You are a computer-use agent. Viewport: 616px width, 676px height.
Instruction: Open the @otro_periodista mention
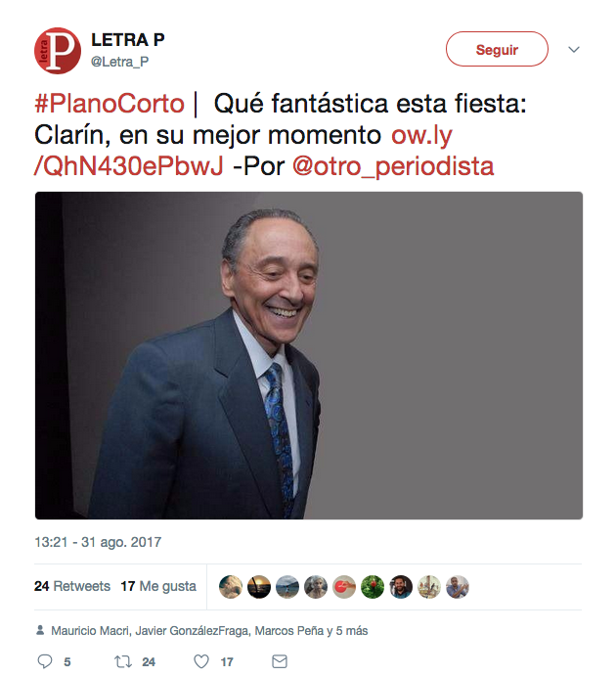click(x=393, y=166)
